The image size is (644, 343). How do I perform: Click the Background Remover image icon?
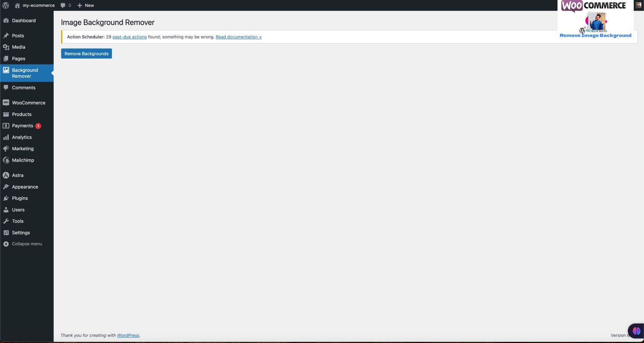point(6,70)
